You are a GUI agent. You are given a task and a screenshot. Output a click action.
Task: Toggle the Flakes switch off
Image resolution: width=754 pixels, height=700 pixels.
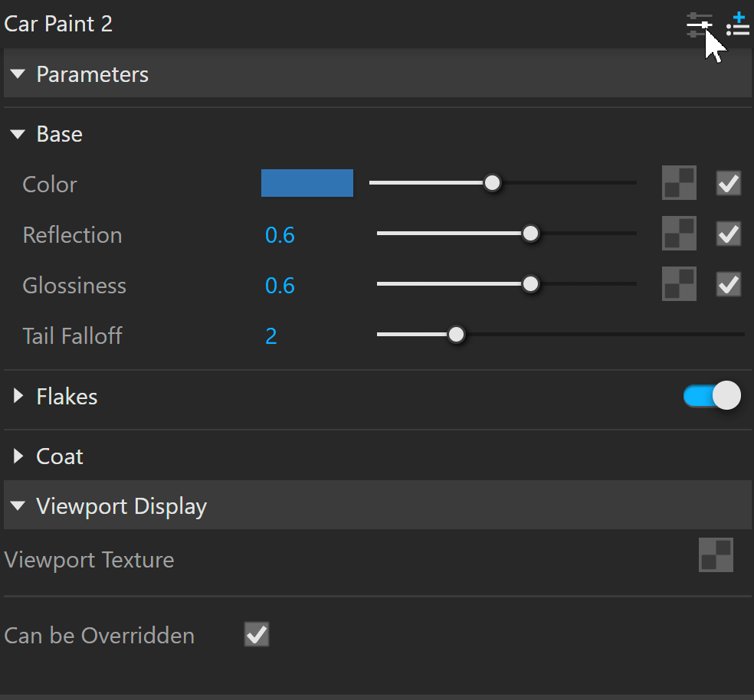point(712,396)
